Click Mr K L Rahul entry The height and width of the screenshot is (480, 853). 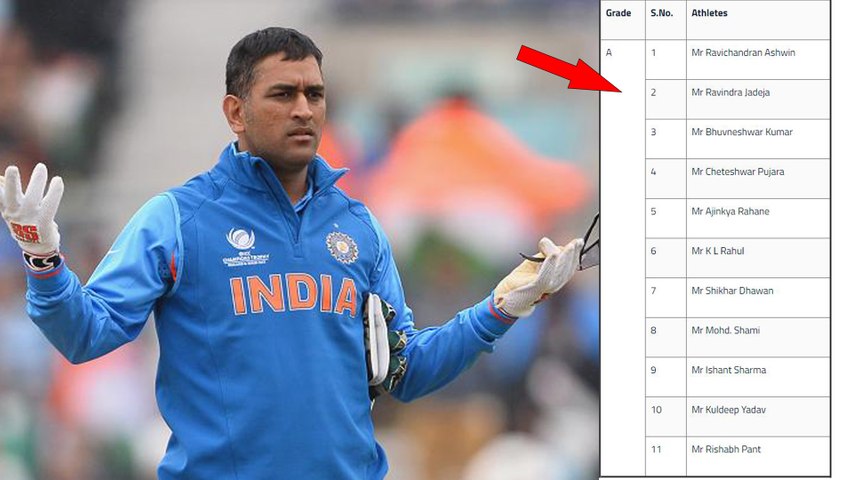pos(718,251)
